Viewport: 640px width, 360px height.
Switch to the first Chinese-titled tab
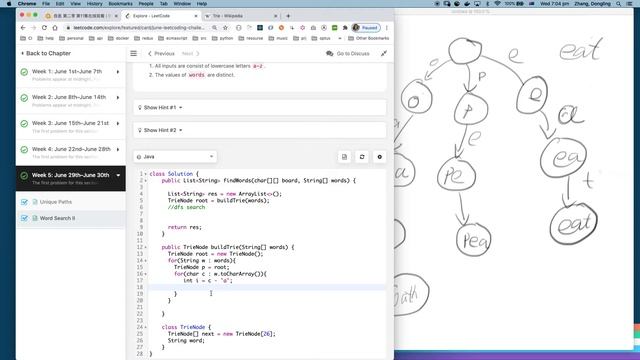[82, 16]
